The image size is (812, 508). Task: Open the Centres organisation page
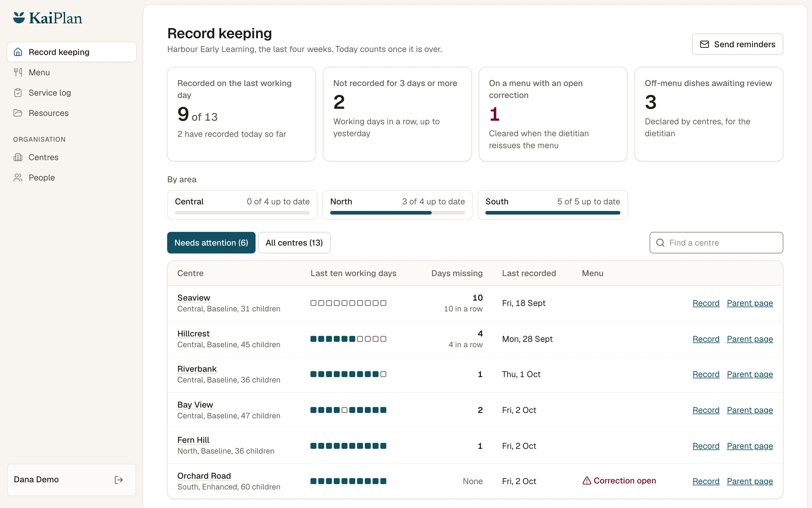(71, 157)
